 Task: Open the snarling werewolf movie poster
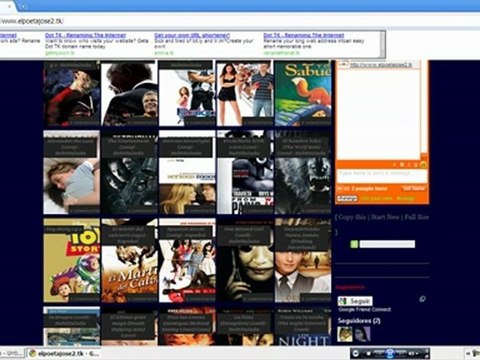303,172
